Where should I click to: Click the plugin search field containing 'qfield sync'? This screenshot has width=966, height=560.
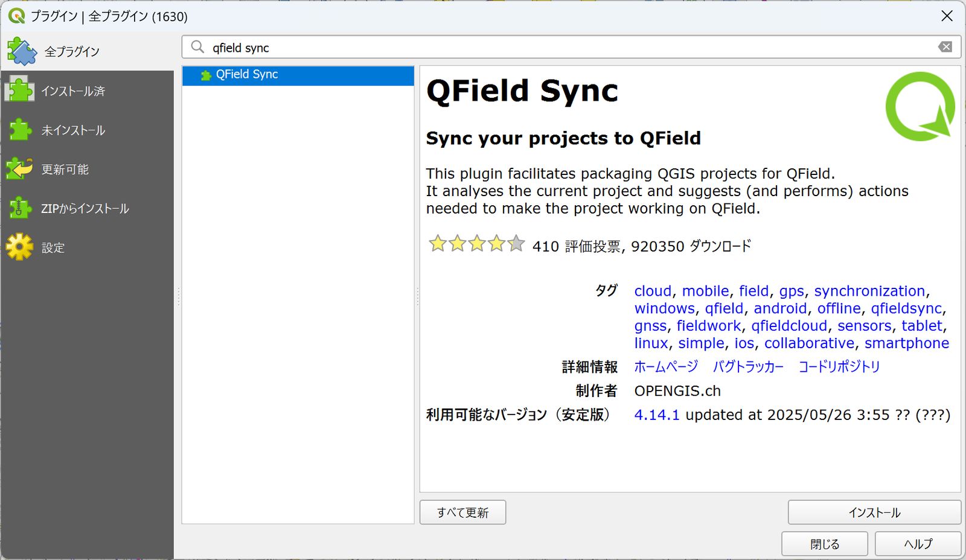[571, 47]
